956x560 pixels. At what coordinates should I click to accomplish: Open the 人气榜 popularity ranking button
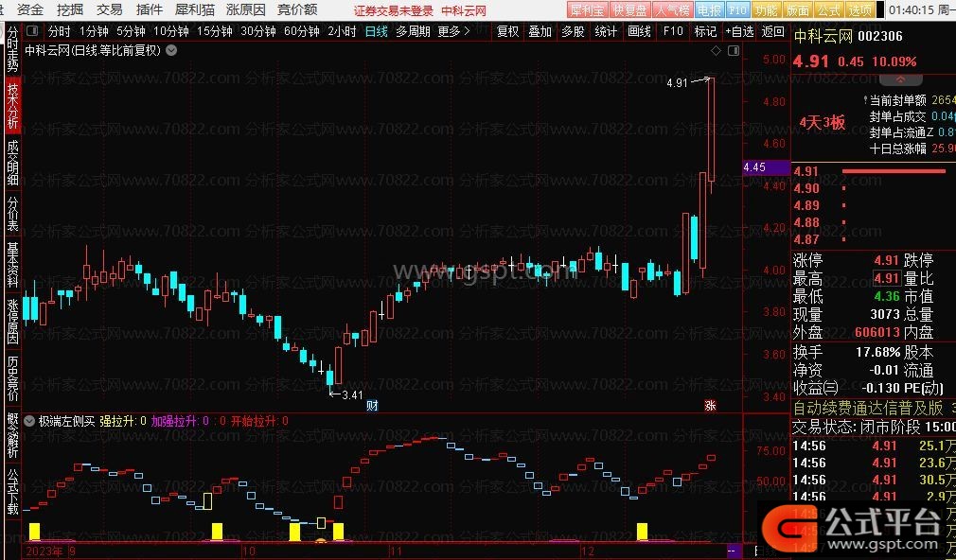[x=672, y=10]
